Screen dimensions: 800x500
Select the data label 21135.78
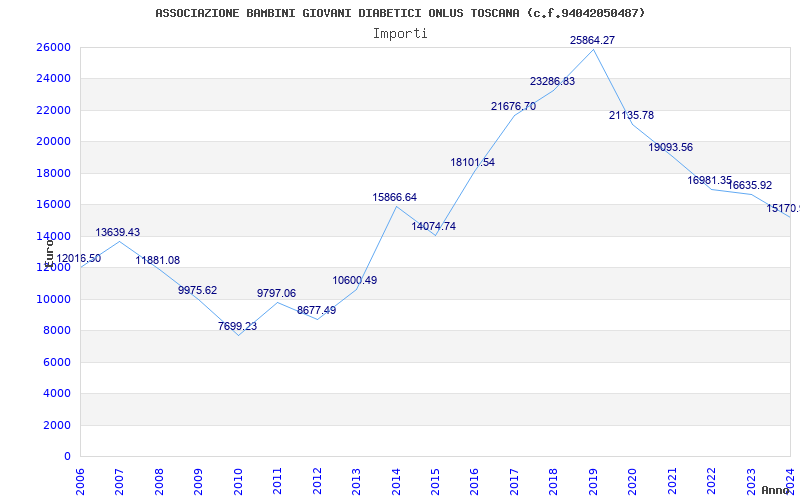(631, 115)
